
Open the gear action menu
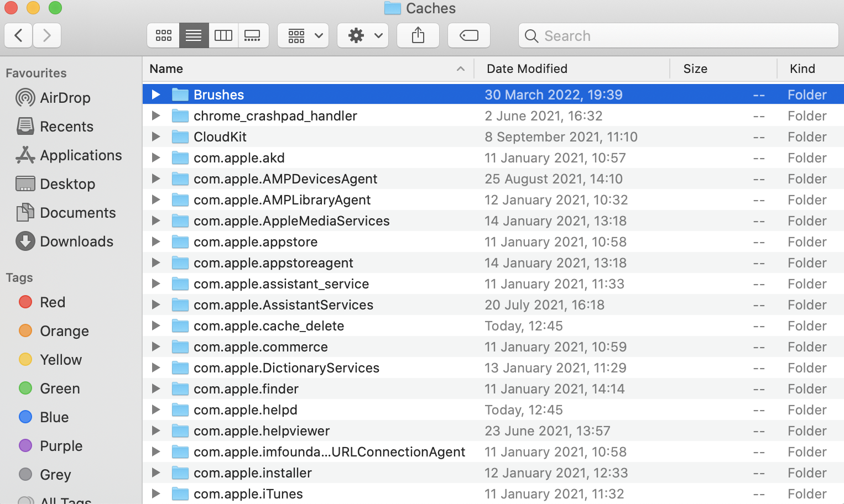(363, 36)
